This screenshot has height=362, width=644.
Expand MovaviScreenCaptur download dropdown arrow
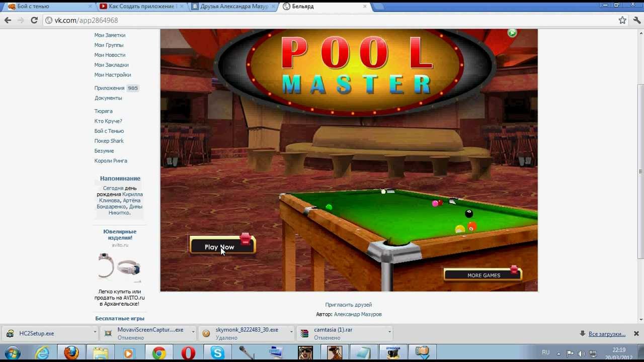tap(193, 332)
